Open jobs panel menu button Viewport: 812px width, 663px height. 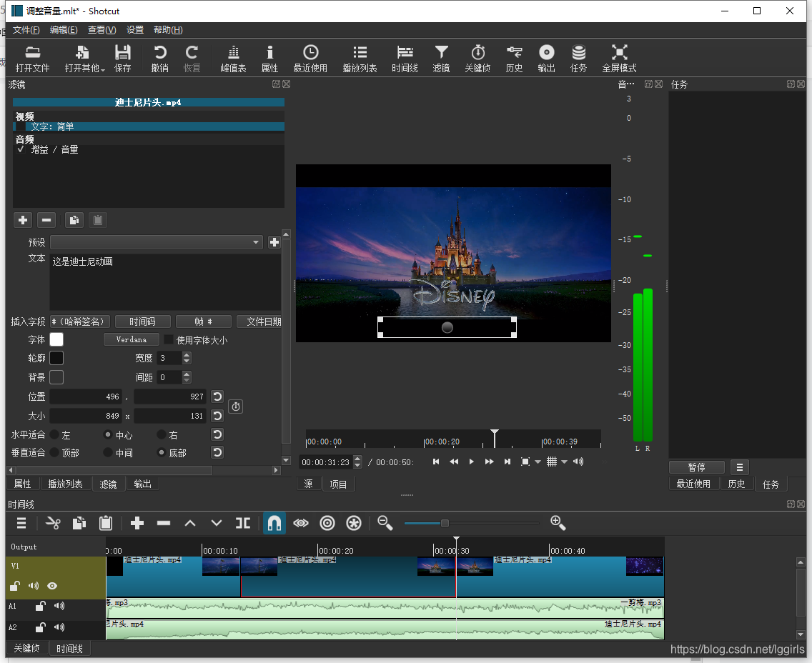(740, 467)
